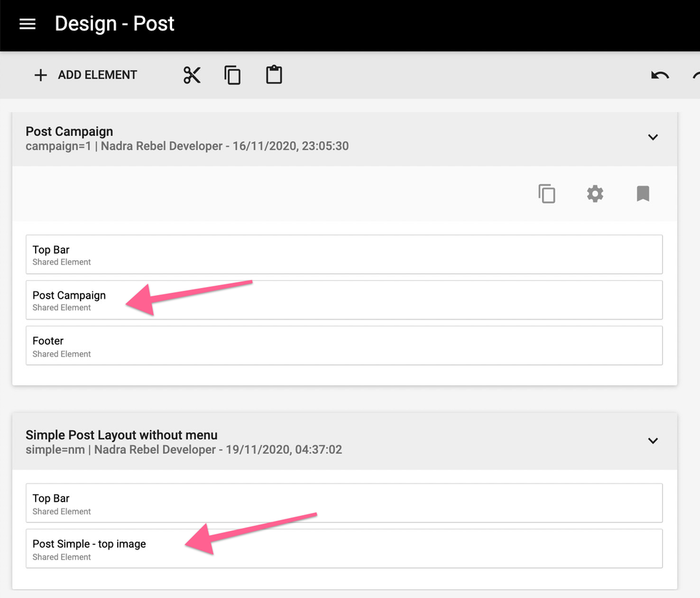This screenshot has height=598, width=700.
Task: Click the ADD ELEMENT button
Action: [x=86, y=75]
